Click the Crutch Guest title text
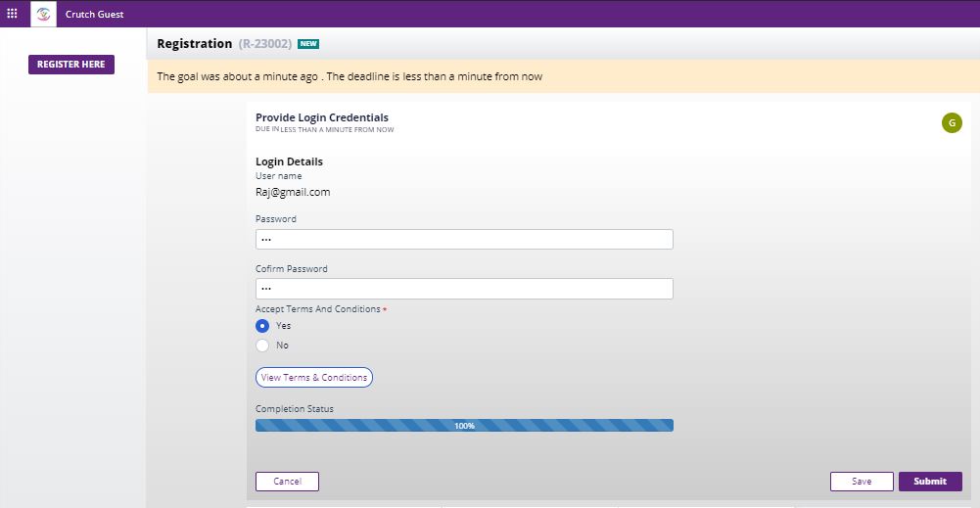Viewport: 980px width, 508px height. pyautogui.click(x=94, y=14)
